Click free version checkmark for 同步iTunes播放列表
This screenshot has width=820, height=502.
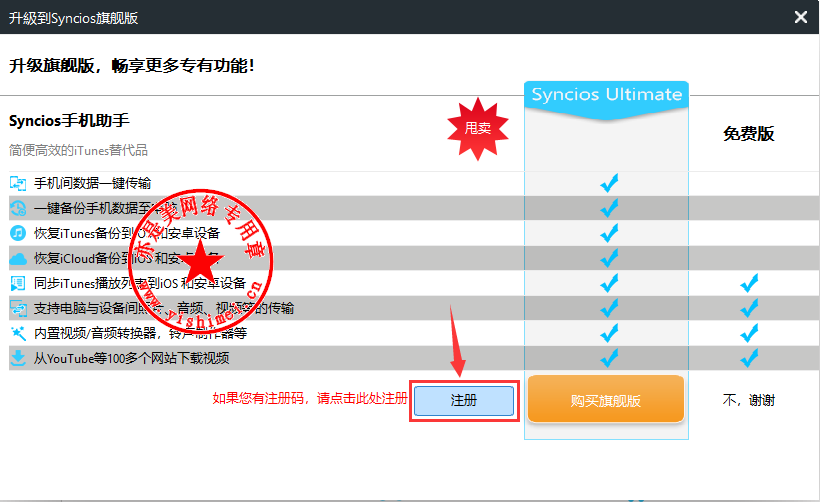click(x=749, y=283)
